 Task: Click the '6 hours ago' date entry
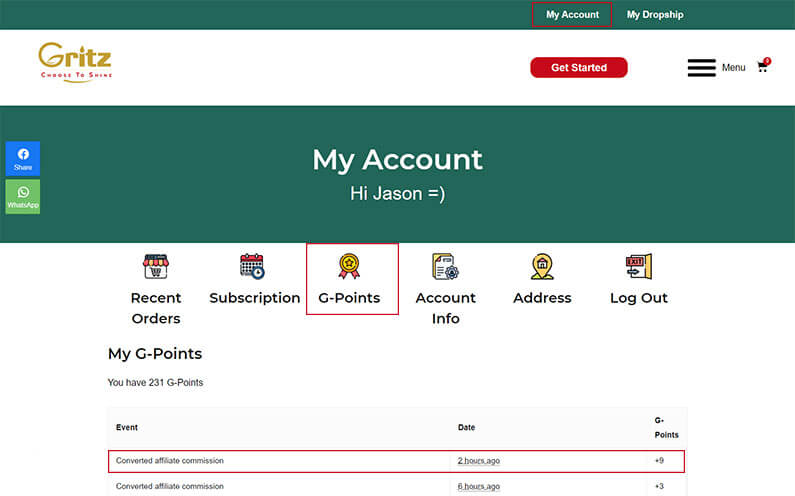(479, 487)
